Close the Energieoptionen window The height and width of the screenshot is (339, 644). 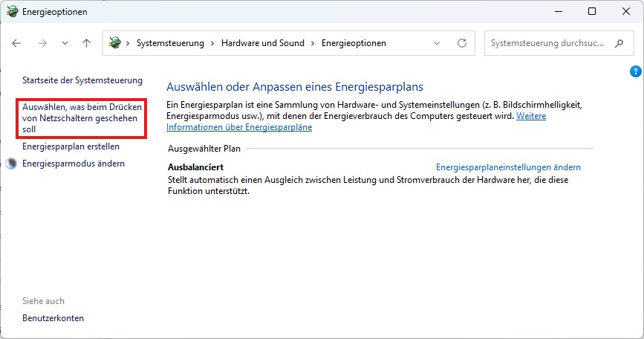[x=626, y=11]
